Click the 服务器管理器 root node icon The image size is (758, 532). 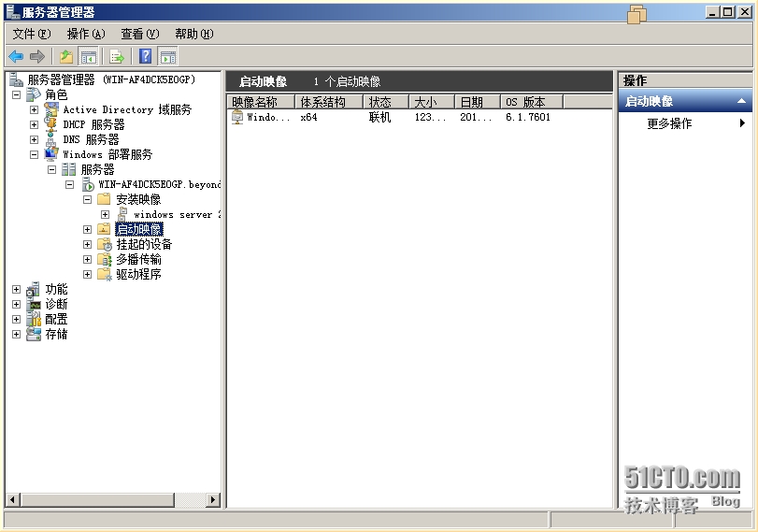(x=16, y=79)
